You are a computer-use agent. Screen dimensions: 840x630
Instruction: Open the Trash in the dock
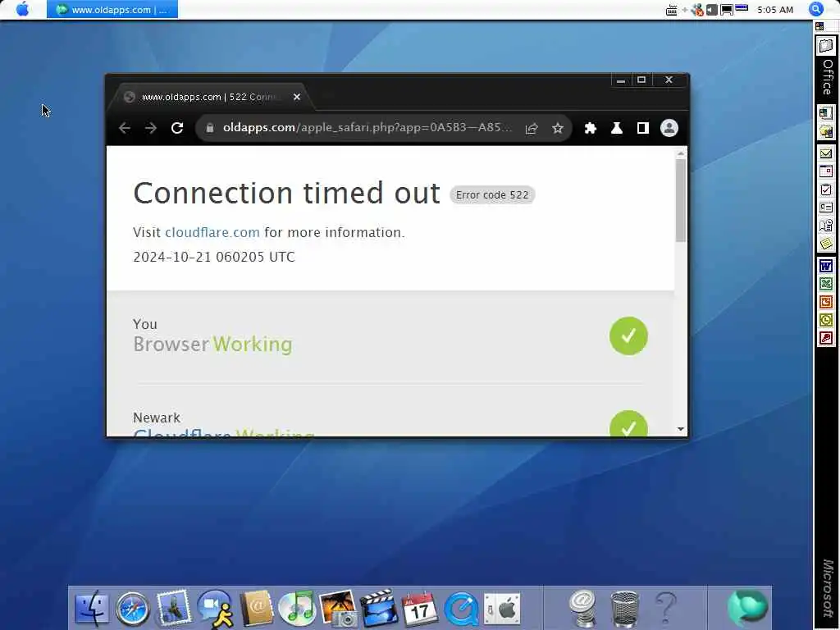click(x=624, y=609)
